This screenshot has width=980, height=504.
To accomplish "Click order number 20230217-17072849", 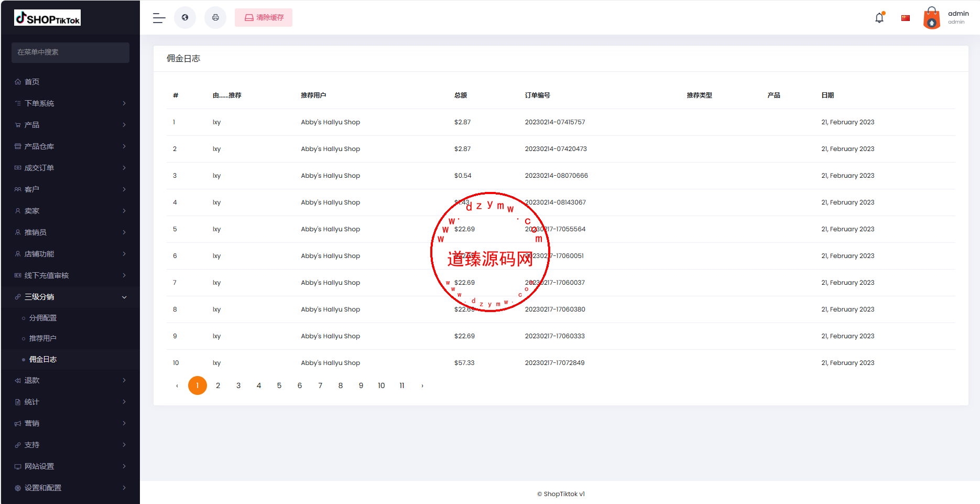I will (x=555, y=363).
